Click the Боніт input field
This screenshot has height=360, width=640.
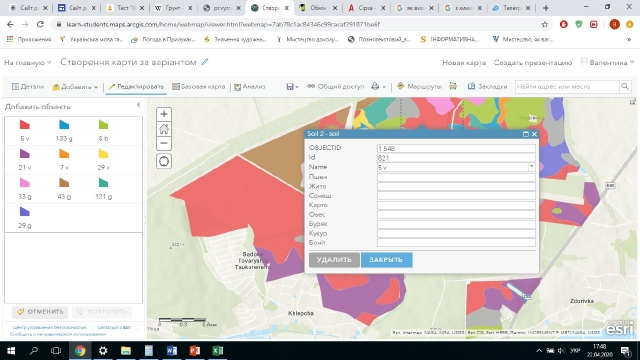click(456, 243)
